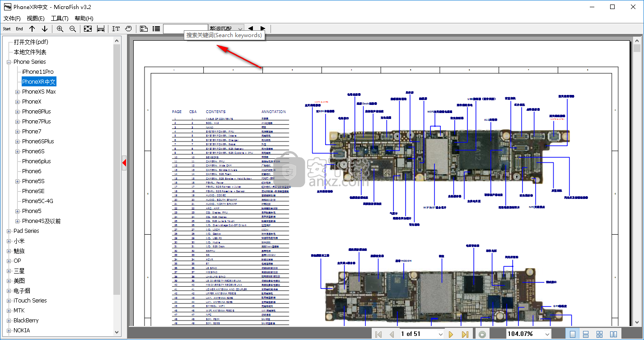Click the up arrow previous-page icon
Screen dimensions: 644x340
click(x=32, y=28)
